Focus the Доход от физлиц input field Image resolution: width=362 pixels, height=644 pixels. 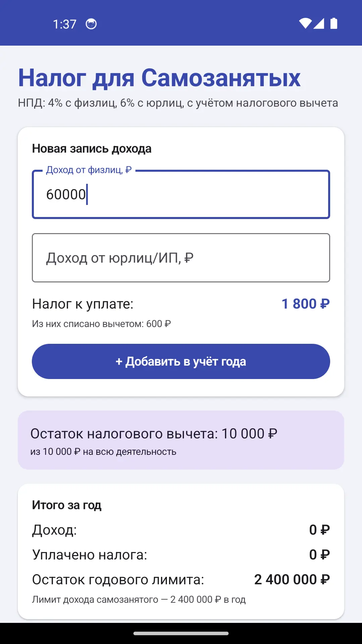tap(181, 194)
